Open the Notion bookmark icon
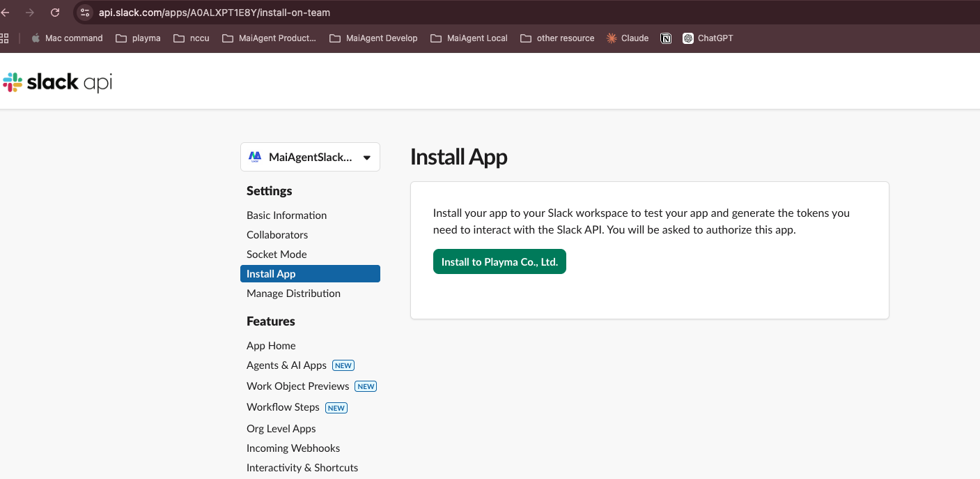The width and height of the screenshot is (980, 479). pos(666,38)
